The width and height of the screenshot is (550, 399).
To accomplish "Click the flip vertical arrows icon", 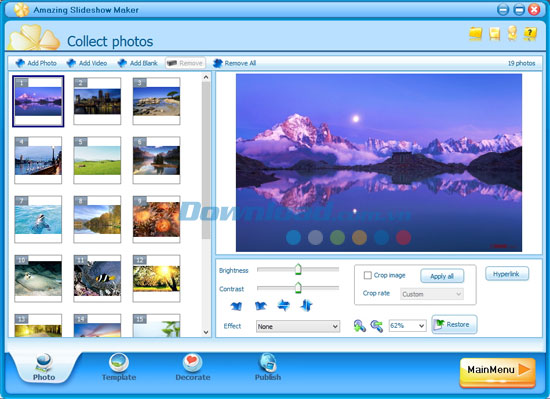I will coord(306,305).
